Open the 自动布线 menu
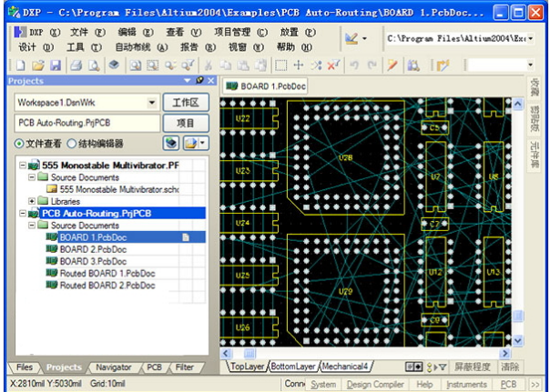 [141, 47]
